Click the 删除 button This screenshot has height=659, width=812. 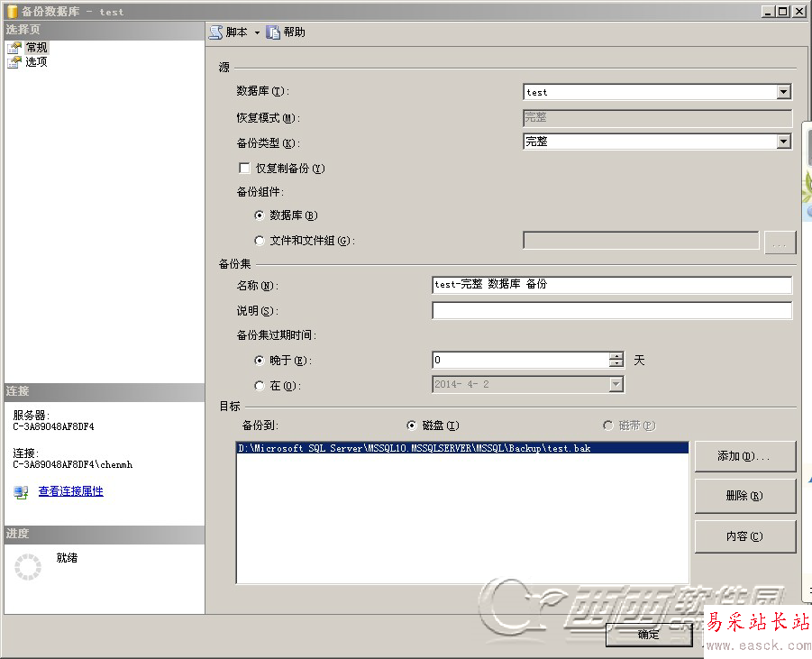tap(744, 496)
